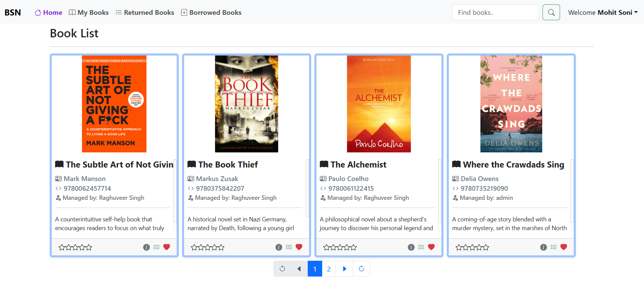
Task: Click the magnifier search button
Action: pos(551,12)
